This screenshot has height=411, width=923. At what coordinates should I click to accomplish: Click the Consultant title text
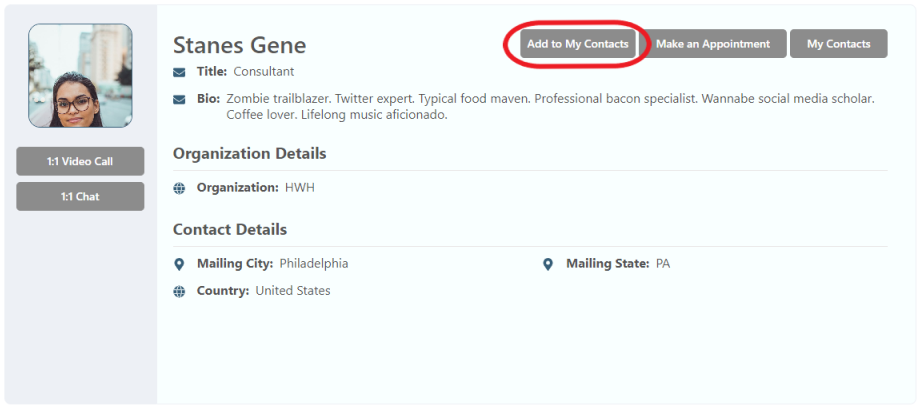[264, 72]
